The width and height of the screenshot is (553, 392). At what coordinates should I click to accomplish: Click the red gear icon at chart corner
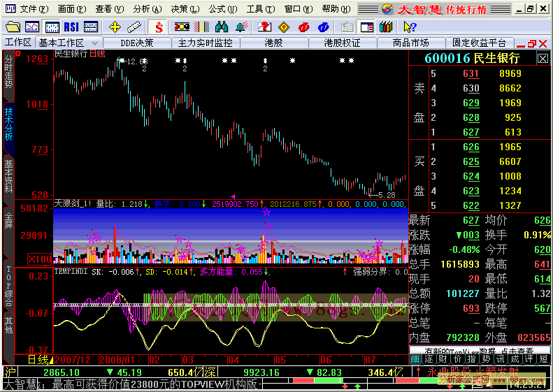tap(17, 54)
